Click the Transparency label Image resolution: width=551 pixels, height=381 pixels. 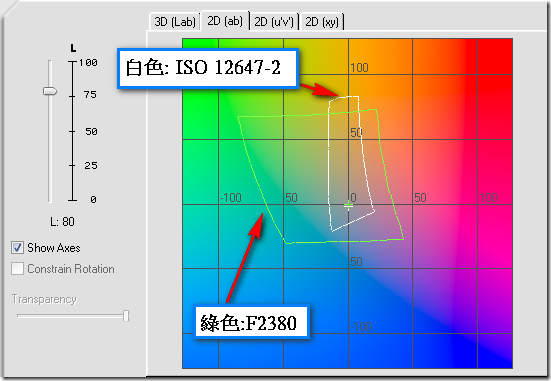pyautogui.click(x=44, y=299)
